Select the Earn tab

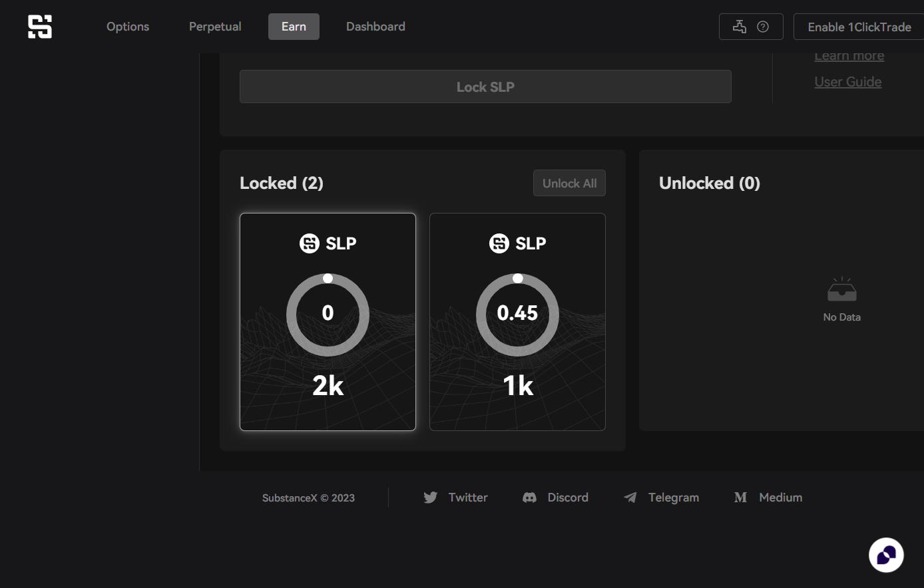point(294,27)
